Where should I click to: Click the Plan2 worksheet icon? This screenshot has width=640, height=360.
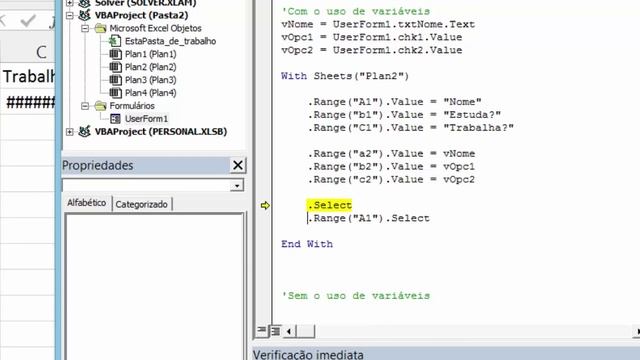[116, 67]
